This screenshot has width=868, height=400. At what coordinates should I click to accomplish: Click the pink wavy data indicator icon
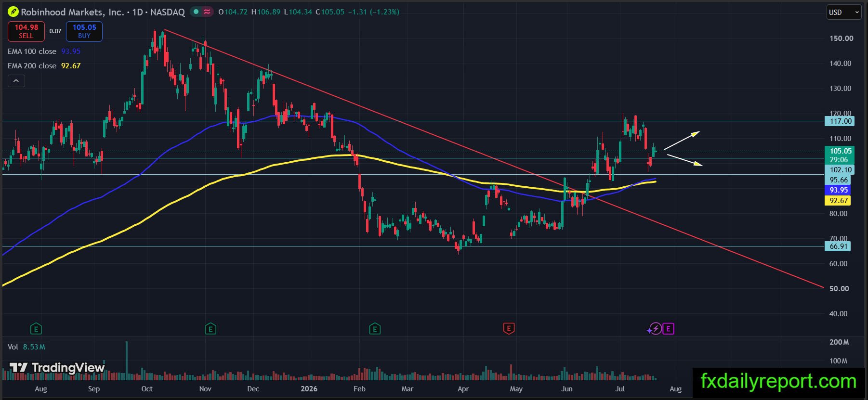pyautogui.click(x=207, y=12)
